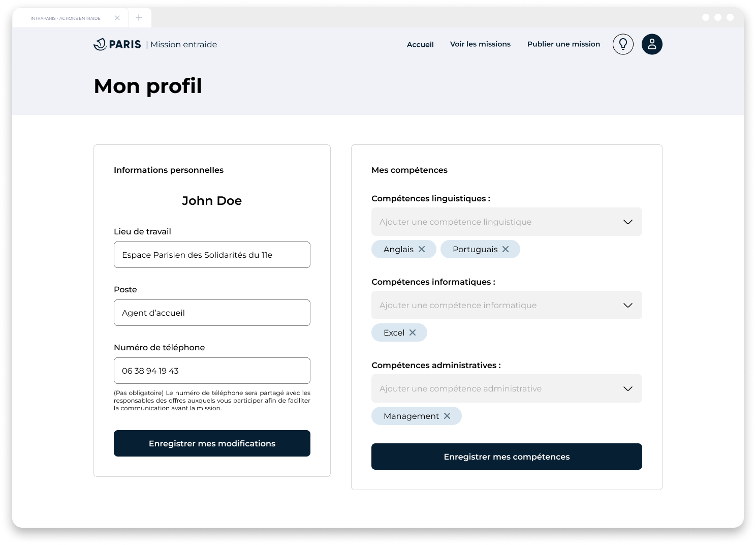Screen dimensions: 756x545
Task: Click the Paris logo in header
Action: pyautogui.click(x=117, y=44)
